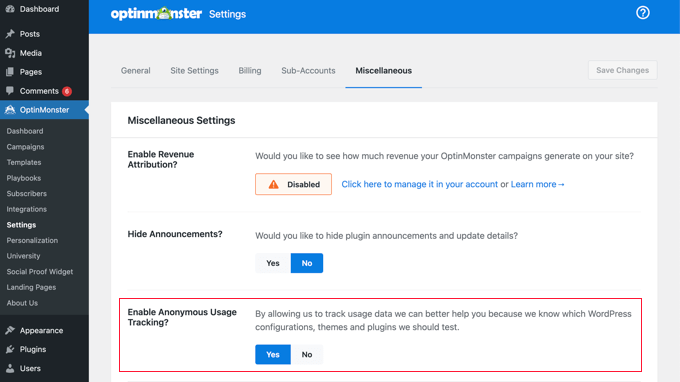
Task: Open the Campaigns submenu item
Action: point(25,147)
